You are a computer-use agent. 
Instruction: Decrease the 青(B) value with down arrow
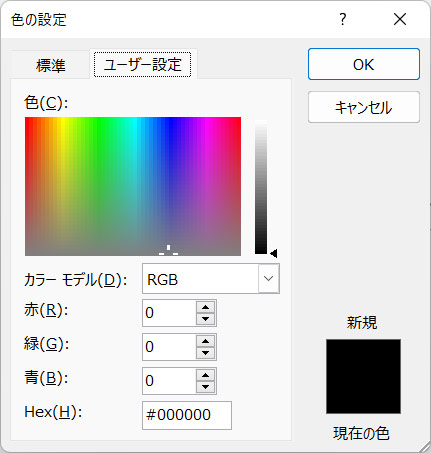point(205,387)
